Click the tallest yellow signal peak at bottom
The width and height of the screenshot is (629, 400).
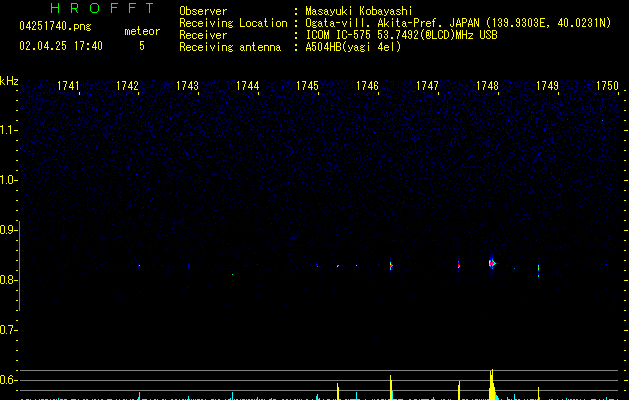pyautogui.click(x=492, y=384)
